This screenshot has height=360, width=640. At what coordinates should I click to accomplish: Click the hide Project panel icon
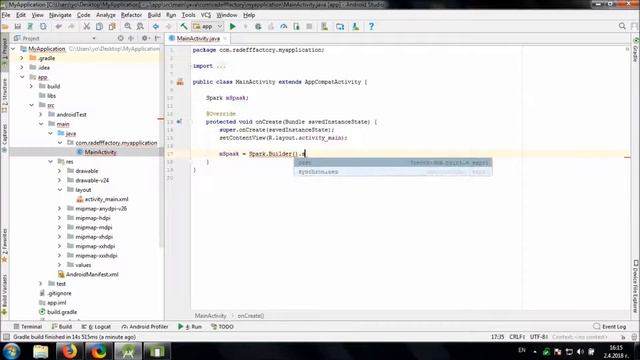[x=158, y=38]
